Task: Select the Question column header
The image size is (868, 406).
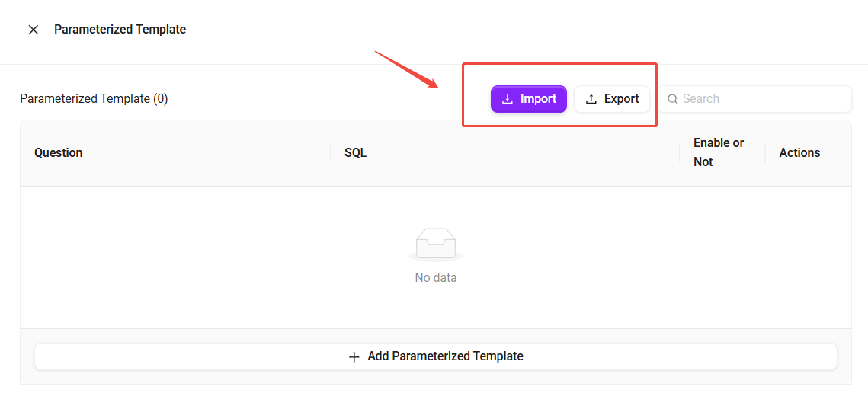Action: coord(59,153)
